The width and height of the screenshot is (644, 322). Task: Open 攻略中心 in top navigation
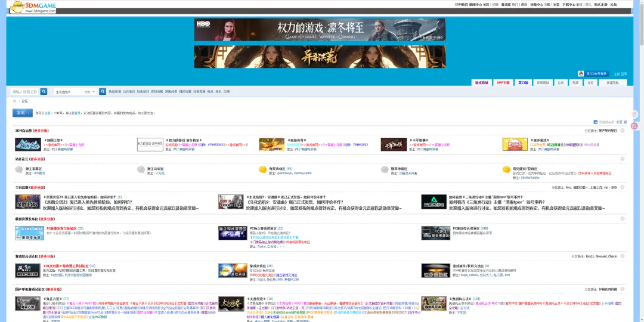[537, 4]
